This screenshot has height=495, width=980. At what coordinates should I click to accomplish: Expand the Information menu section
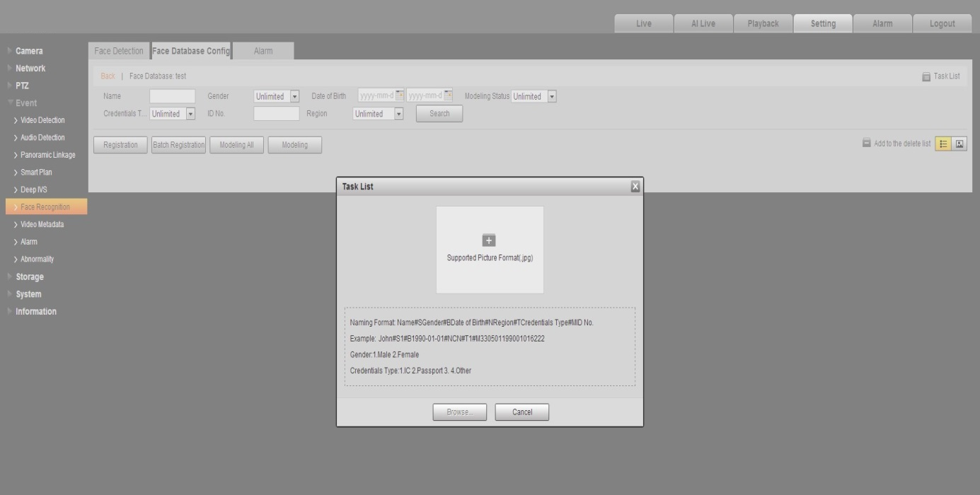click(36, 311)
